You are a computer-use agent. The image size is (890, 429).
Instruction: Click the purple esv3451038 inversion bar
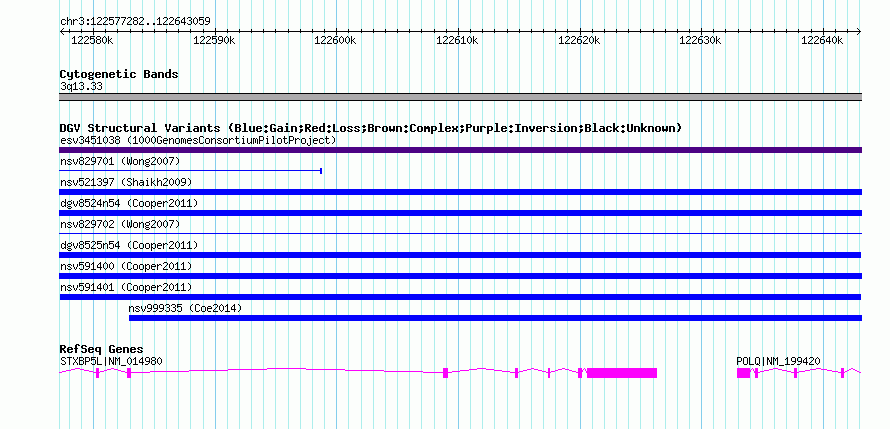pos(460,150)
